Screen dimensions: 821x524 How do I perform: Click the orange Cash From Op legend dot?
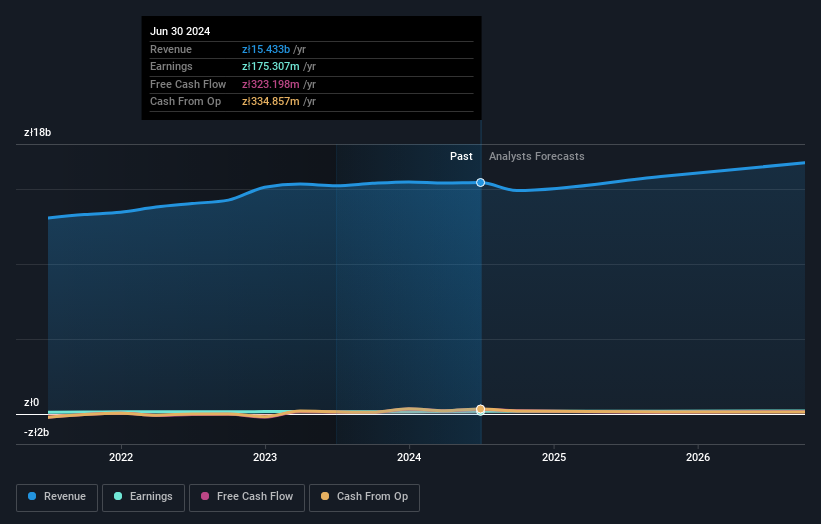click(325, 496)
